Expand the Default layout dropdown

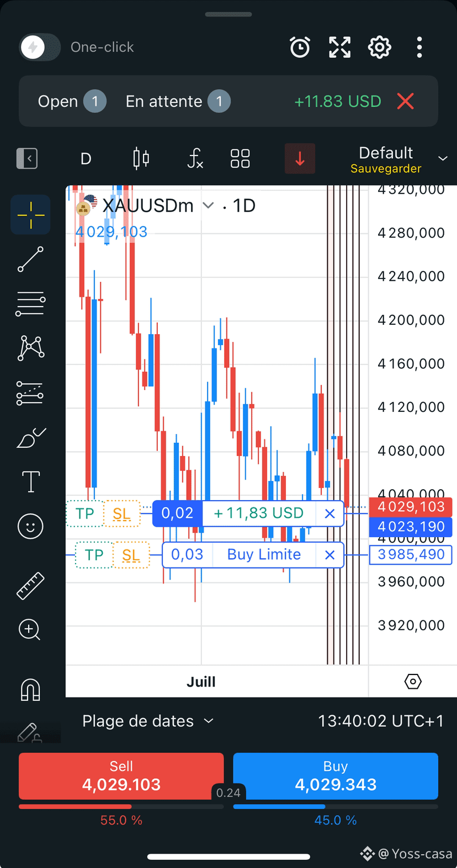click(443, 159)
